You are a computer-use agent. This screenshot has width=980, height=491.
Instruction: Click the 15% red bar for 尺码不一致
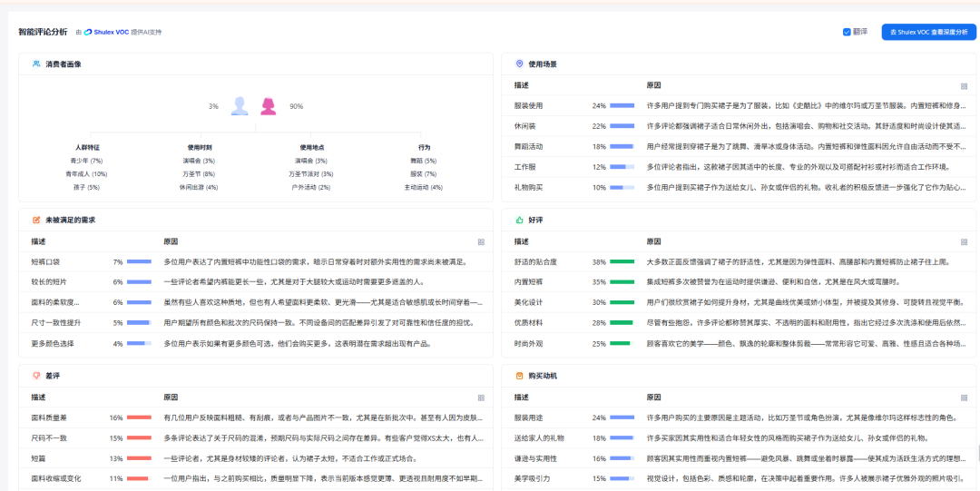[x=139, y=437]
